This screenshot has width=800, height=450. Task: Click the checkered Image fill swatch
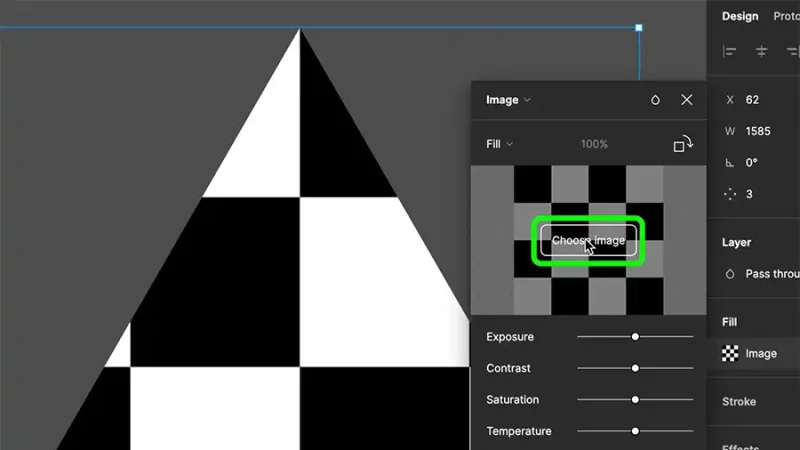730,353
